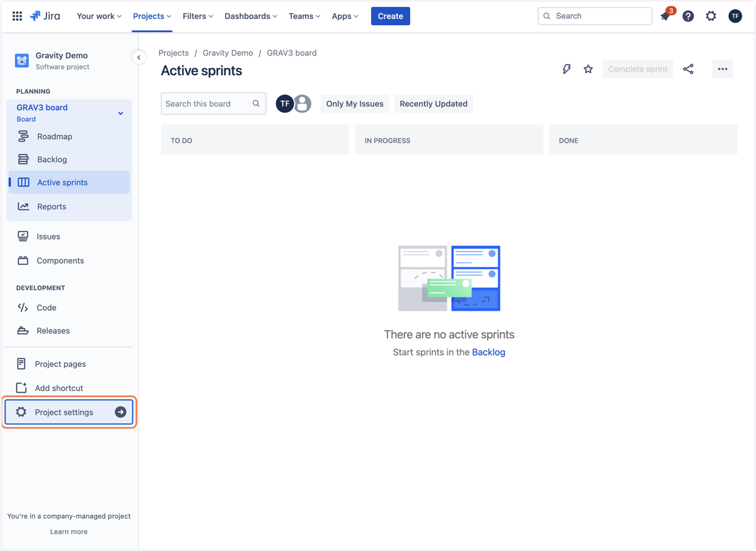This screenshot has width=756, height=551.
Task: Click the DONE column header
Action: coord(643,140)
